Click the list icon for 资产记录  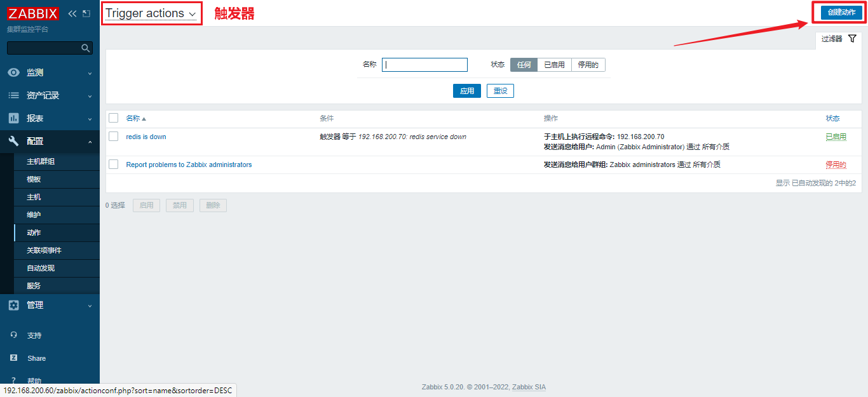coord(13,95)
